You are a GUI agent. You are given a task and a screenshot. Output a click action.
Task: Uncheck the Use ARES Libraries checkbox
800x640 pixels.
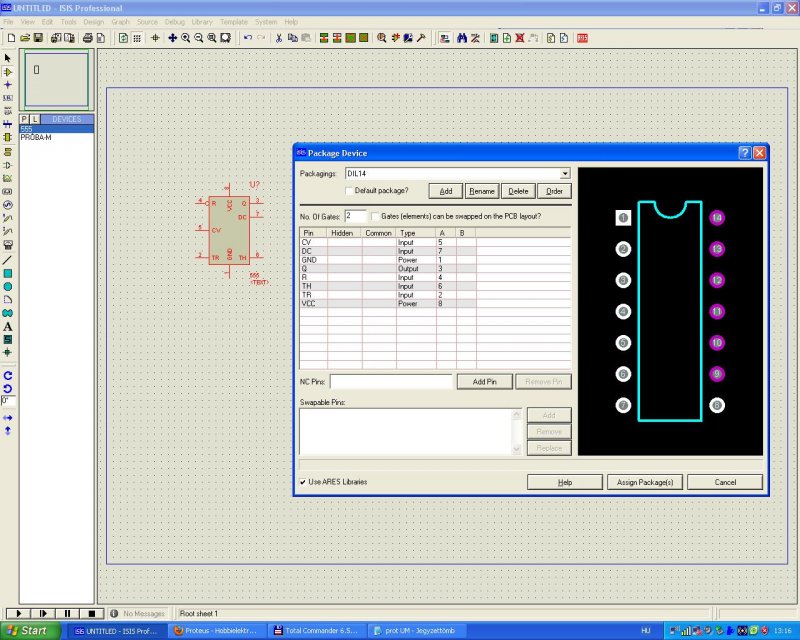(303, 482)
